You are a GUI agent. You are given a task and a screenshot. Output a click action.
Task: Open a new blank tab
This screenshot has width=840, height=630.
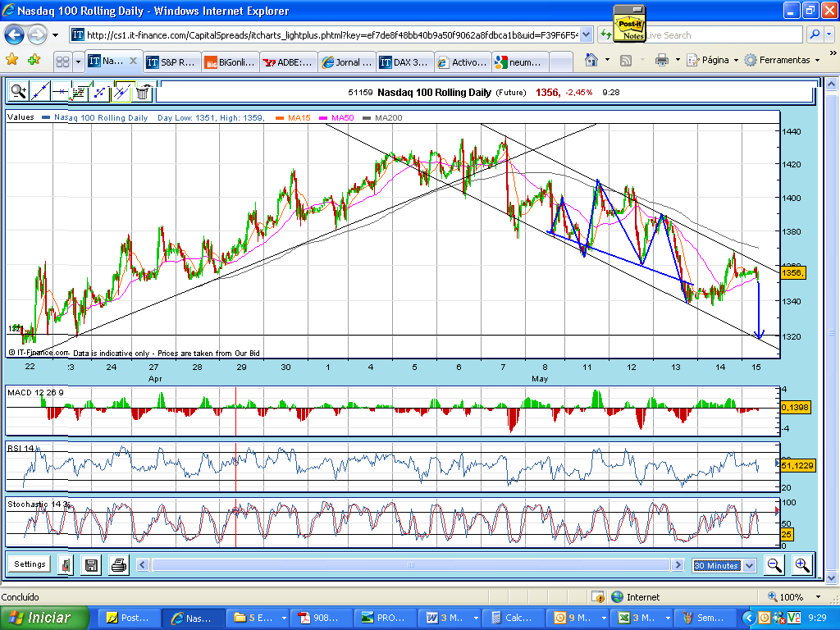point(561,62)
